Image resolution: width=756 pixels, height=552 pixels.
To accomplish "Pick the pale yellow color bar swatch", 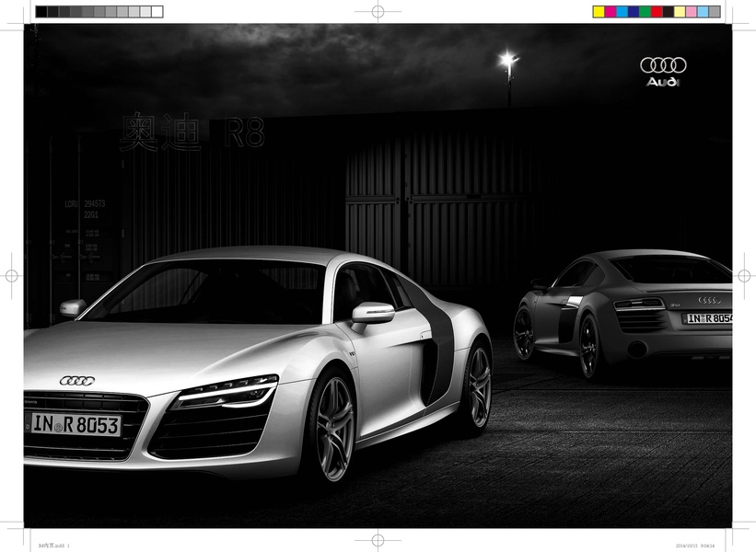I will pyautogui.click(x=680, y=12).
